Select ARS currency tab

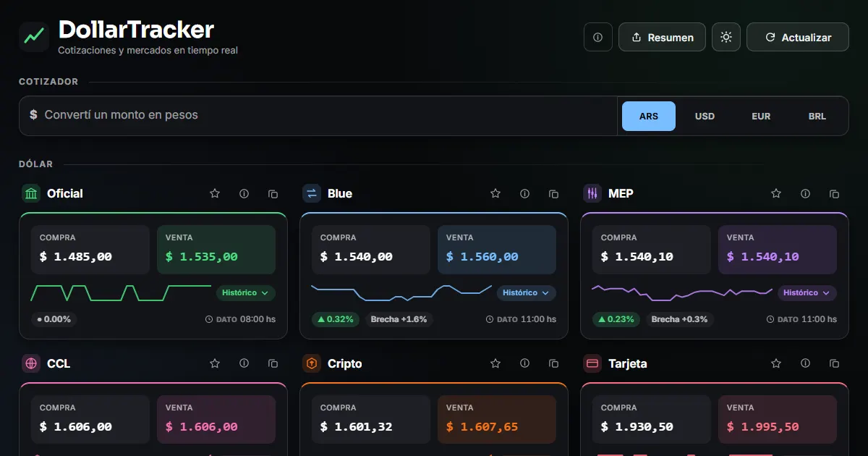click(x=649, y=116)
